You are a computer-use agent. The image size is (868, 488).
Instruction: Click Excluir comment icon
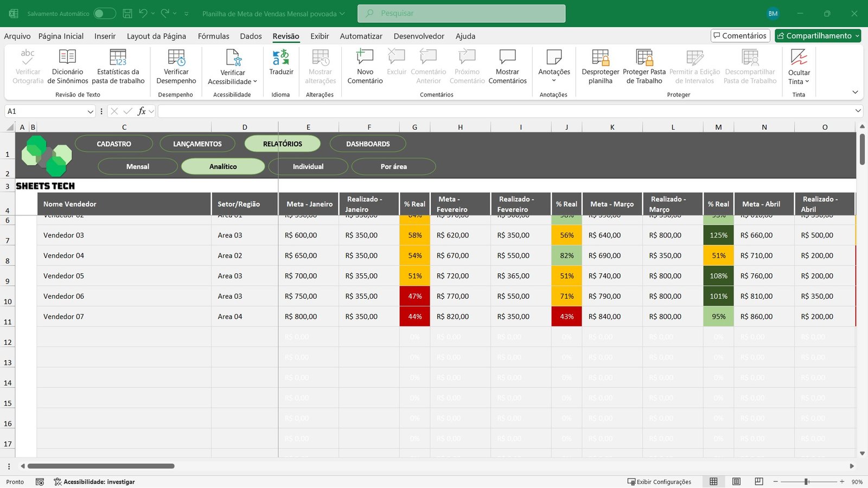pyautogui.click(x=397, y=56)
